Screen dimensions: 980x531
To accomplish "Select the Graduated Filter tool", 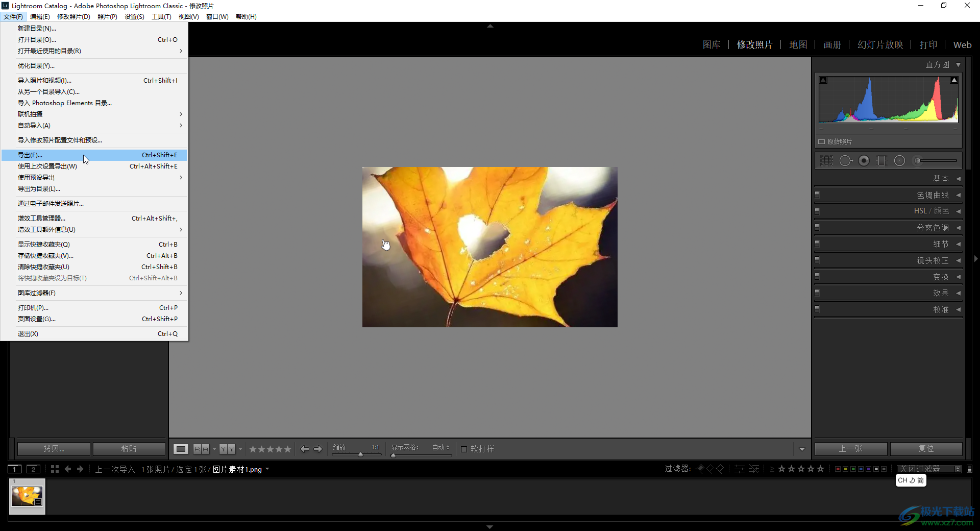I will [x=881, y=161].
